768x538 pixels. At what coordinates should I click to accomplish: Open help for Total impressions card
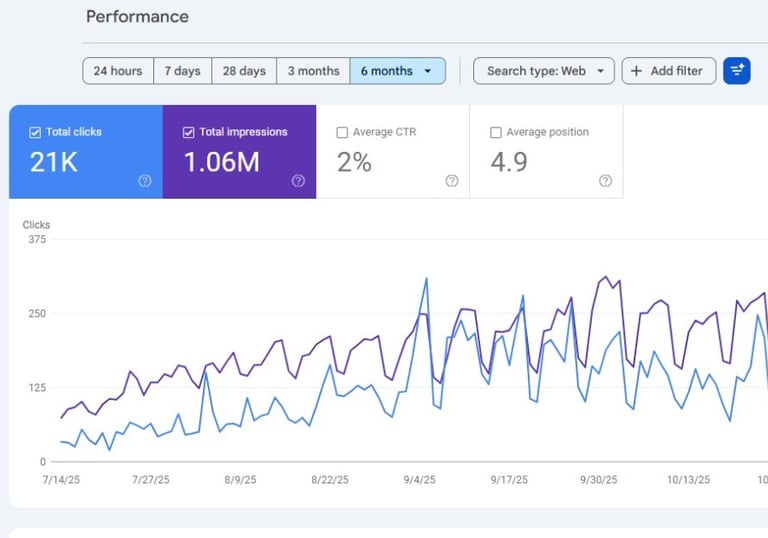coord(298,181)
